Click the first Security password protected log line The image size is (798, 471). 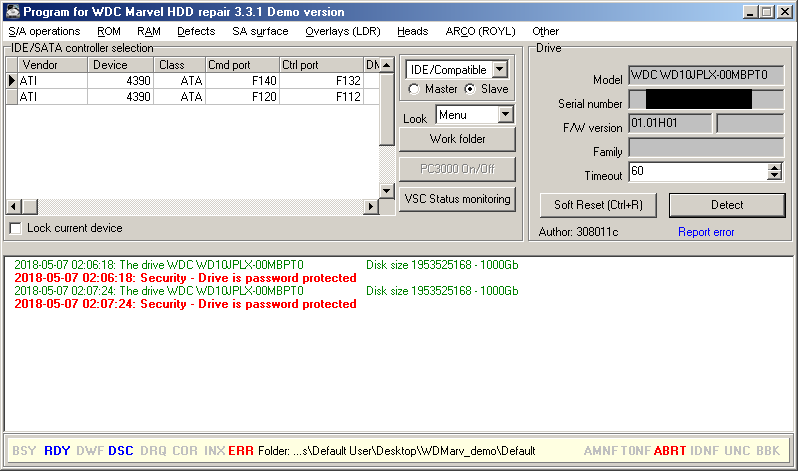[185, 278]
